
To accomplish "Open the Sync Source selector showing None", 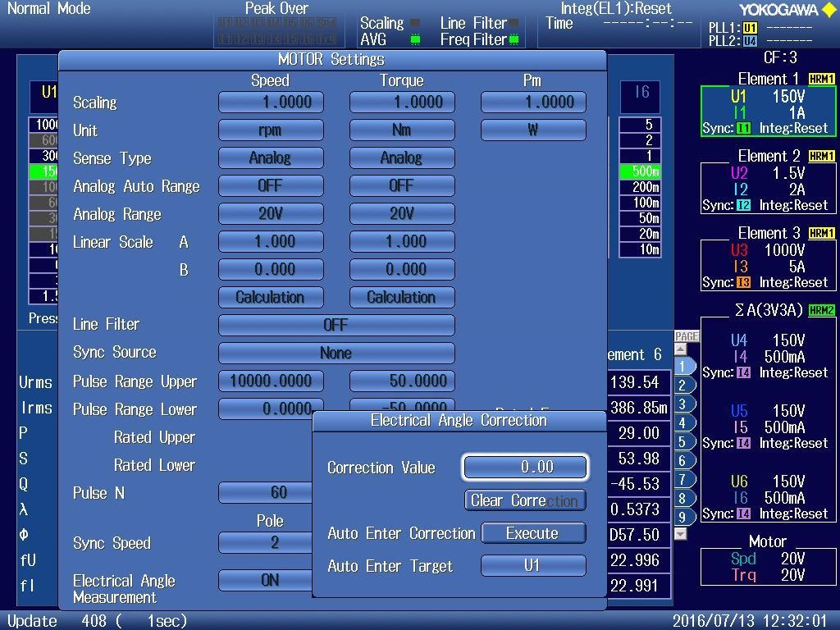I will pos(336,353).
